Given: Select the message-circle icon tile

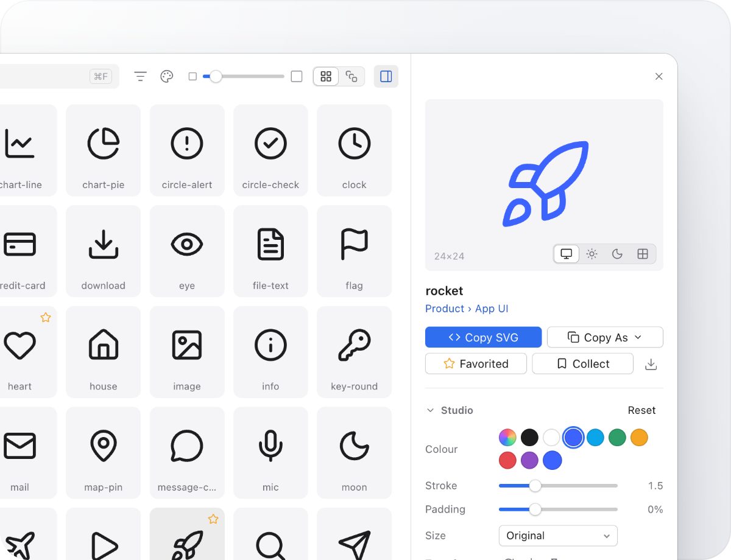Looking at the screenshot, I should [187, 452].
